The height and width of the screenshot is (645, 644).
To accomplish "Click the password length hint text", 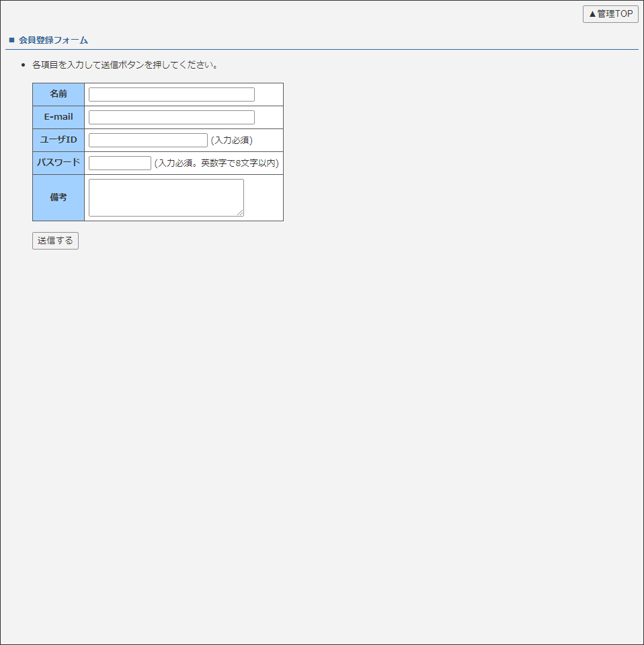I will click(216, 163).
